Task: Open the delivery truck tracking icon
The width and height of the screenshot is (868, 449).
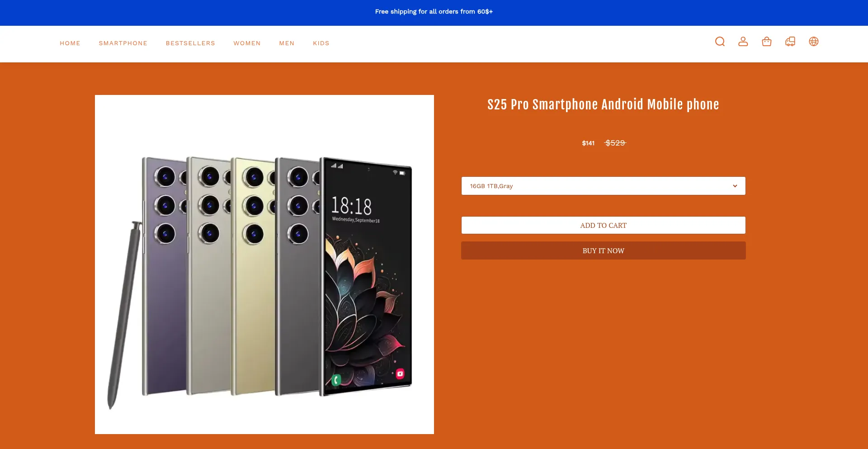Action: pyautogui.click(x=790, y=42)
